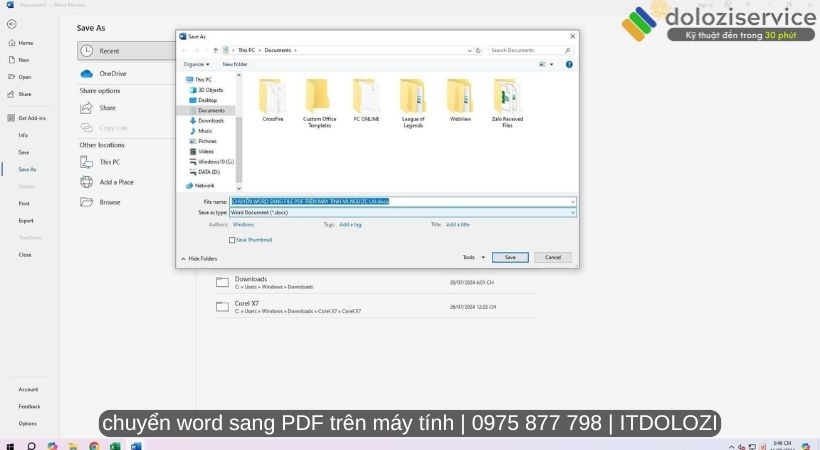The height and width of the screenshot is (450, 820).
Task: Click the Search Documents field
Action: click(529, 50)
